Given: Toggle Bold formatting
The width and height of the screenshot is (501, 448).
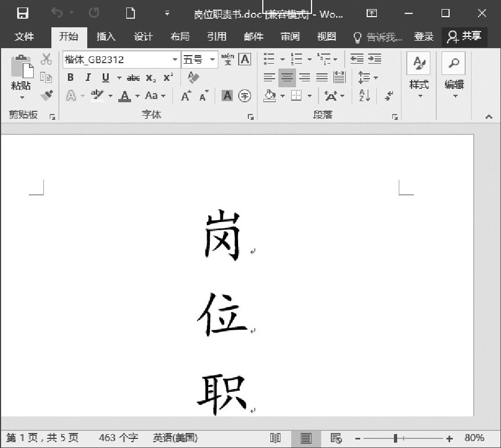Looking at the screenshot, I should pyautogui.click(x=70, y=78).
